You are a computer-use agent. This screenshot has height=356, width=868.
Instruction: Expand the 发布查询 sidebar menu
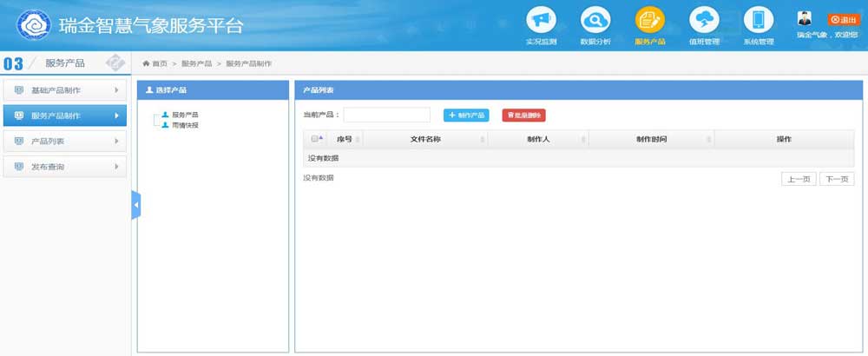click(x=65, y=167)
